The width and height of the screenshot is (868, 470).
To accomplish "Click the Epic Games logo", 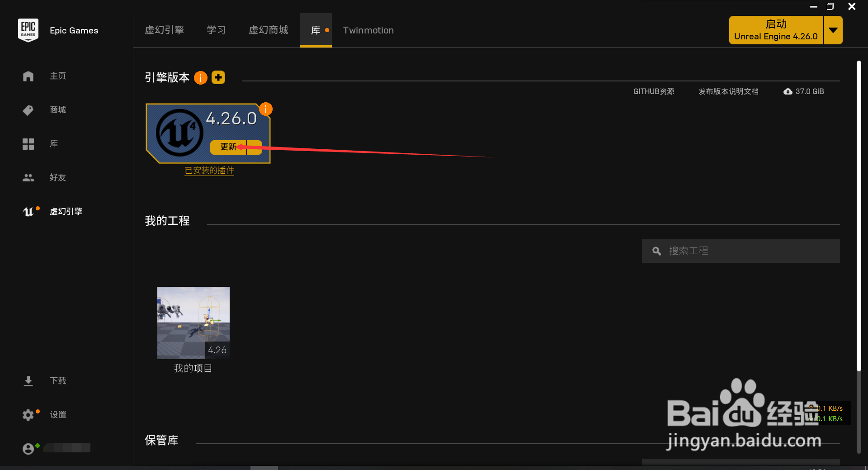I will pyautogui.click(x=28, y=30).
